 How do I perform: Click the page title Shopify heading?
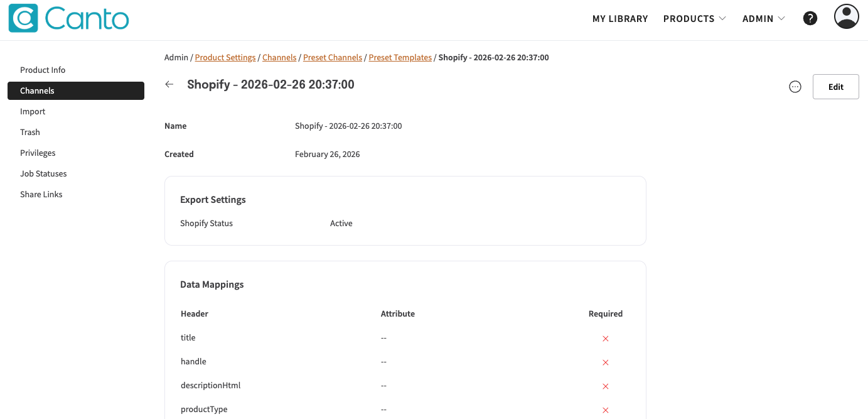pyautogui.click(x=271, y=84)
